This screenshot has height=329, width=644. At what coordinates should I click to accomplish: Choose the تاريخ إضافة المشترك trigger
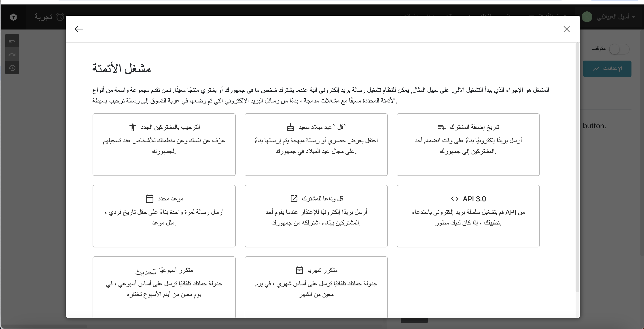click(468, 144)
